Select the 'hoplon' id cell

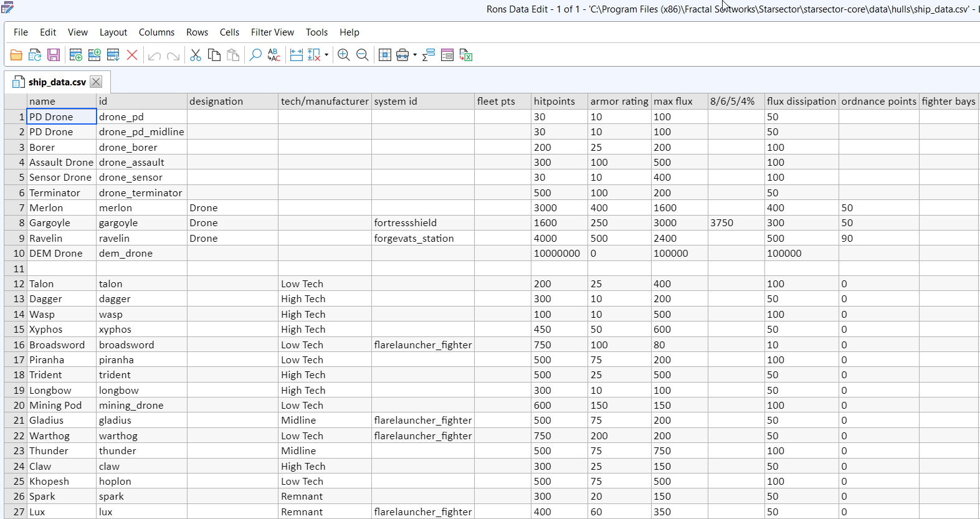[x=141, y=481]
